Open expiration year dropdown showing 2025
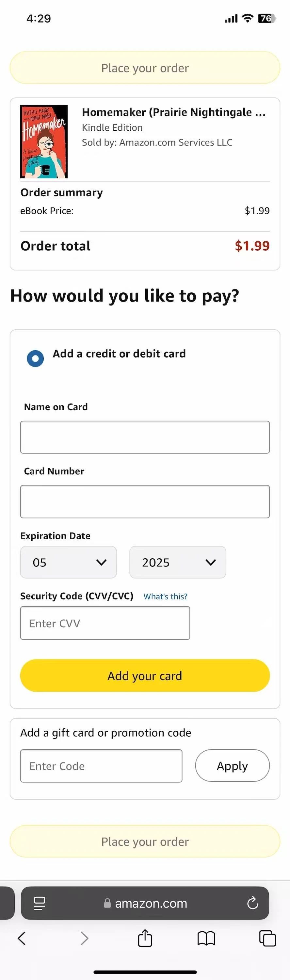 (x=178, y=562)
